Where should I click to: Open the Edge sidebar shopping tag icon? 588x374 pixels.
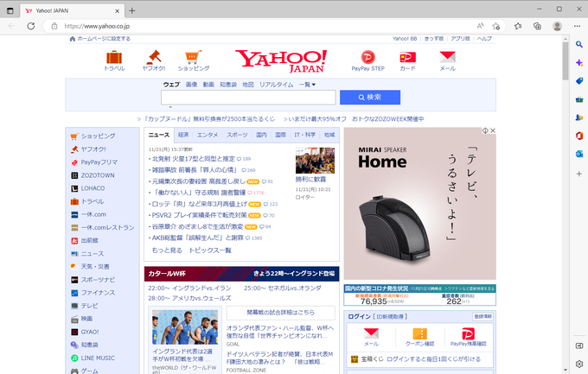click(x=579, y=81)
